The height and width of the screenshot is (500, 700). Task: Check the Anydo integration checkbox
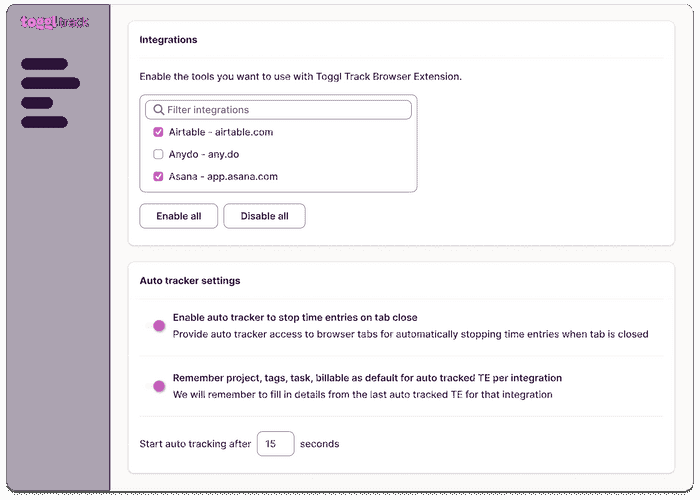click(158, 154)
